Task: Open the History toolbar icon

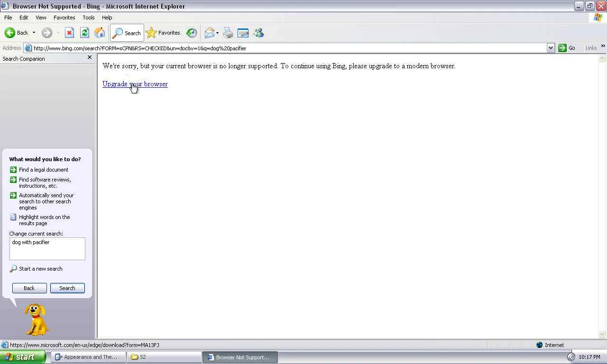Action: pos(192,33)
